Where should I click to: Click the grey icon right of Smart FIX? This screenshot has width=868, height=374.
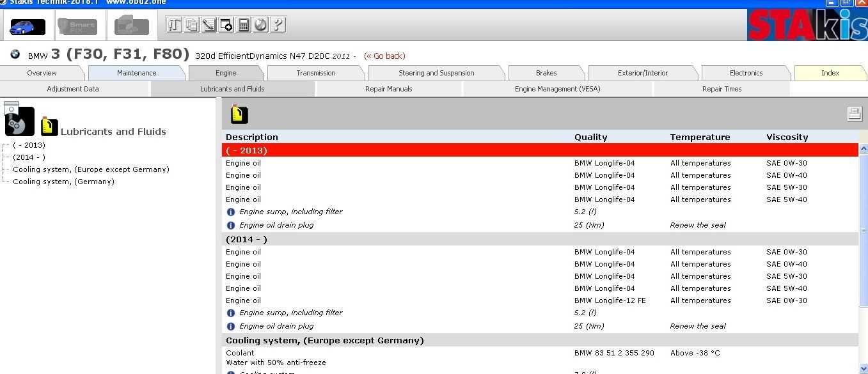(132, 26)
